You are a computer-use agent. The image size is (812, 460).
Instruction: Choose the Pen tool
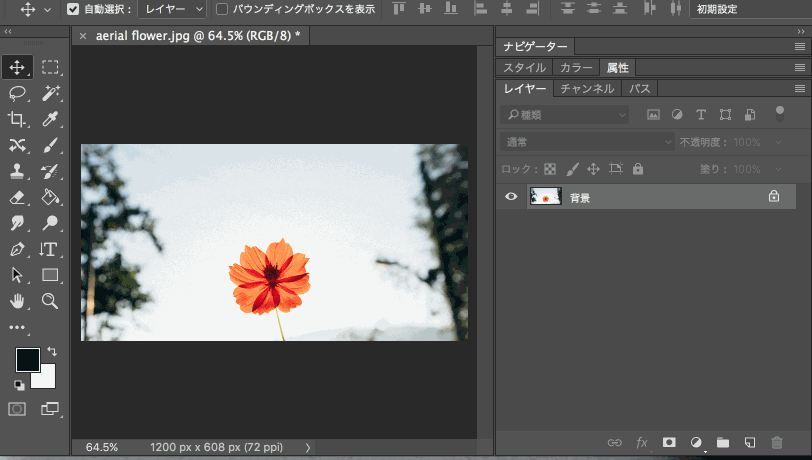click(17, 249)
